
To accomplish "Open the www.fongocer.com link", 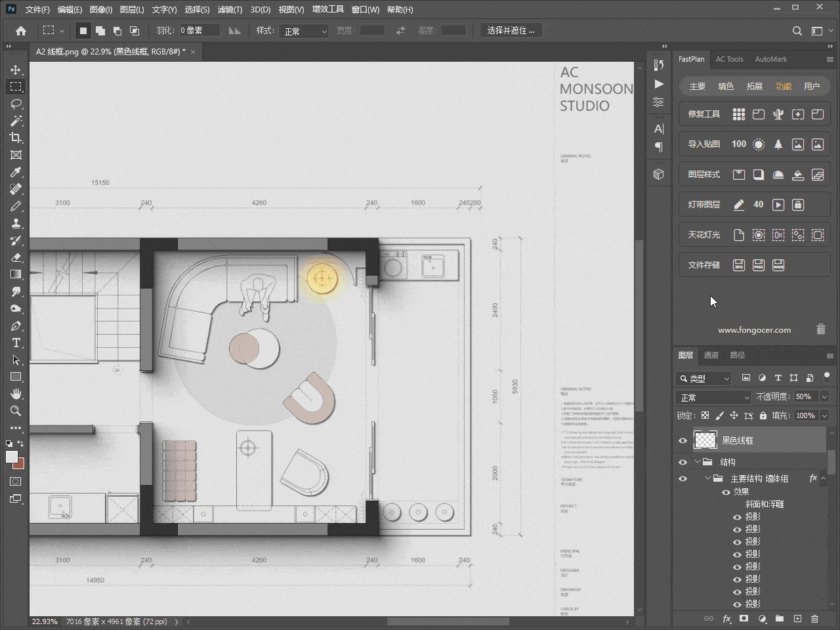I will click(754, 330).
